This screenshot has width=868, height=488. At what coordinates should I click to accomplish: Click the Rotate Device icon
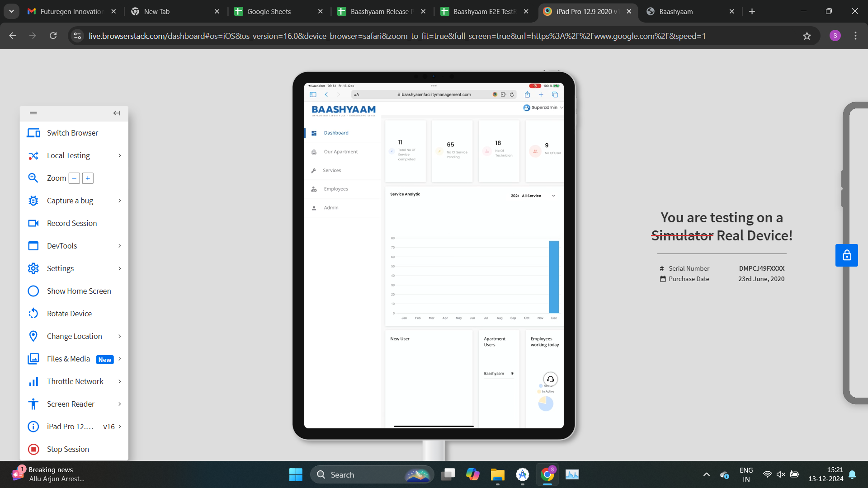point(33,314)
